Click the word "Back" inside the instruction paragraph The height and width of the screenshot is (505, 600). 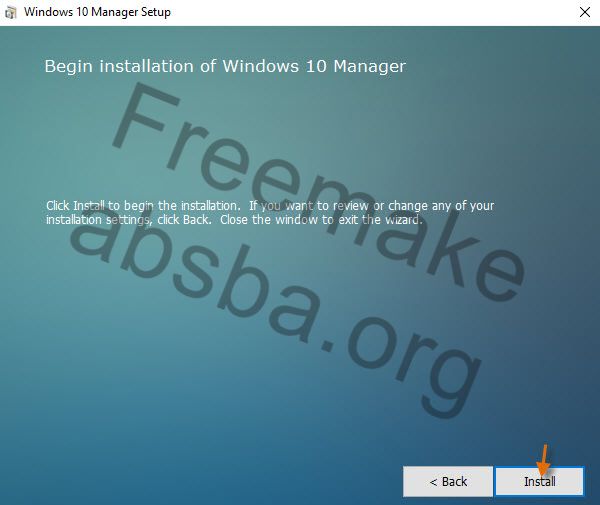196,220
